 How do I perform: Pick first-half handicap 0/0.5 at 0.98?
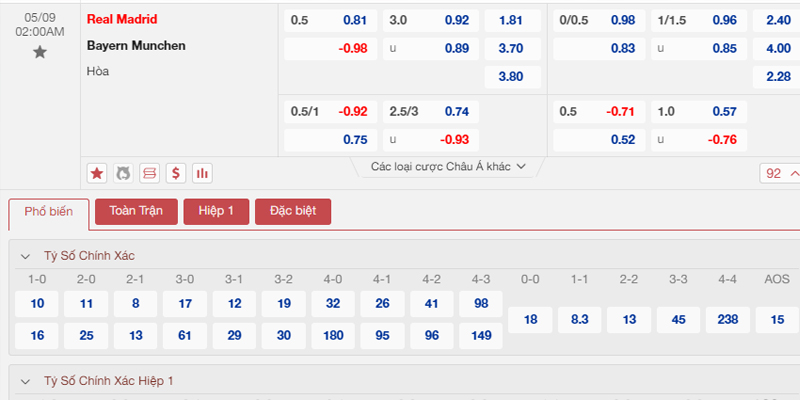tap(599, 21)
